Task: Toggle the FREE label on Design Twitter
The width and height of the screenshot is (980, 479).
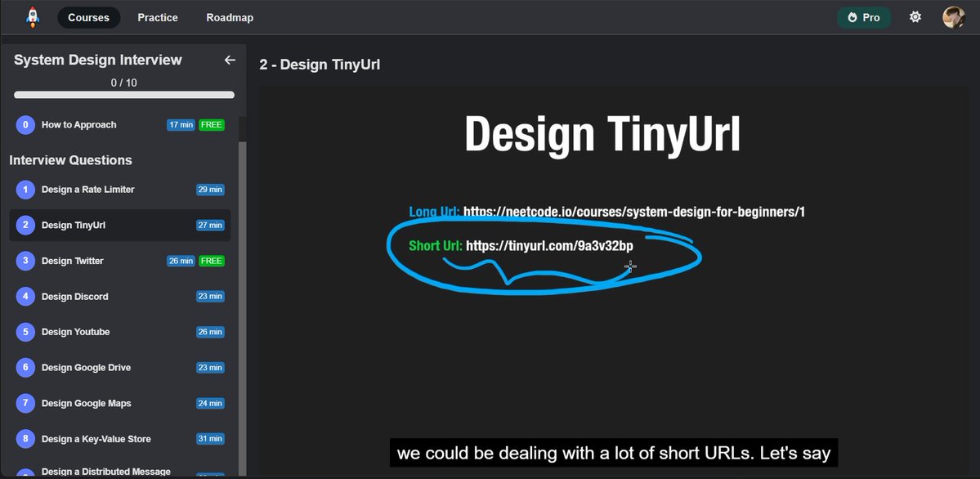Action: pos(211,260)
